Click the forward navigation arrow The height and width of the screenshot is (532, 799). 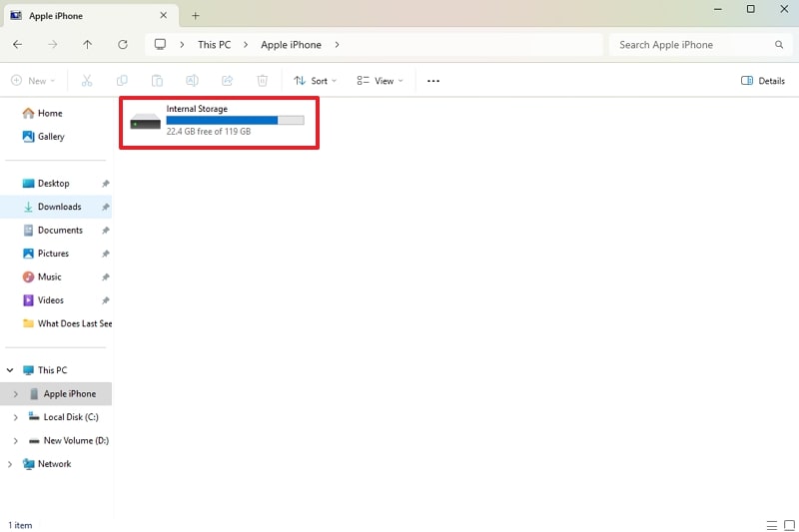coord(53,45)
